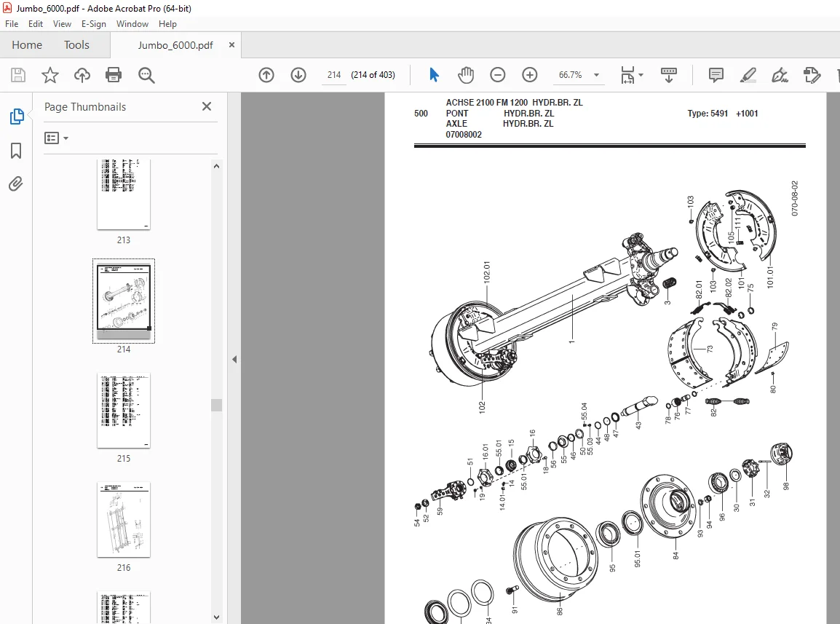Close the Page Thumbnails panel

[x=207, y=107]
